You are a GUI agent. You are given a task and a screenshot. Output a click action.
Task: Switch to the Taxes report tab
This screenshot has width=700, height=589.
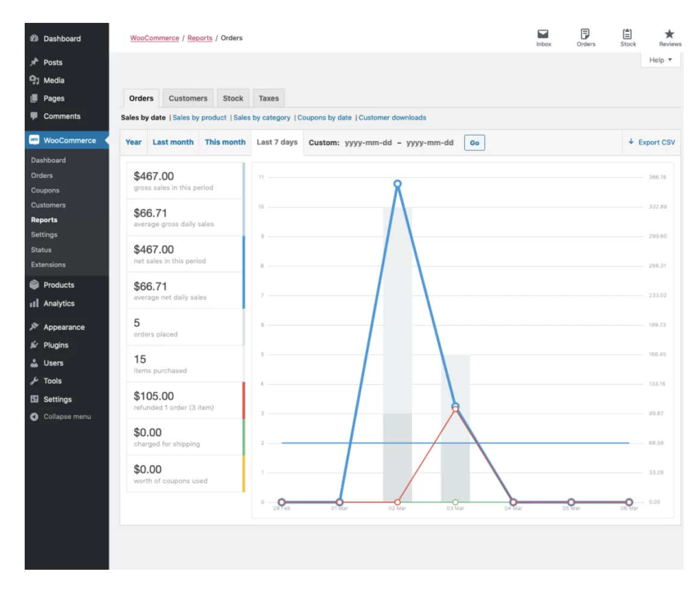pyautogui.click(x=268, y=98)
